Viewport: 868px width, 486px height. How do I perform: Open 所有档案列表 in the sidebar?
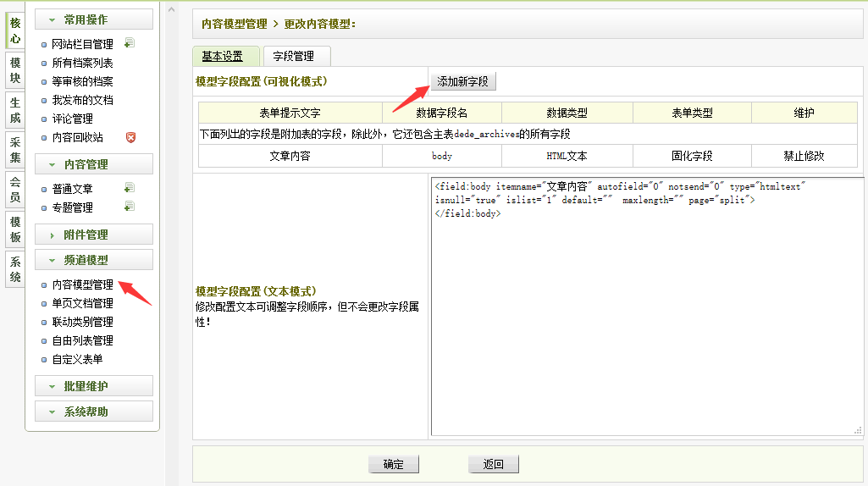82,63
